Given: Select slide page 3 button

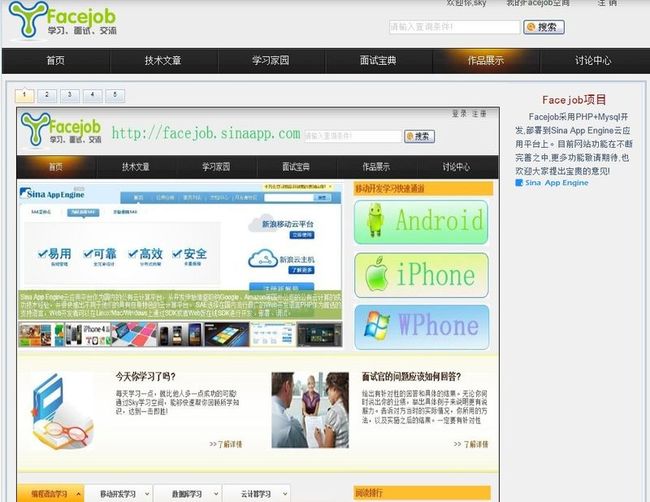Looking at the screenshot, I should [x=70, y=95].
